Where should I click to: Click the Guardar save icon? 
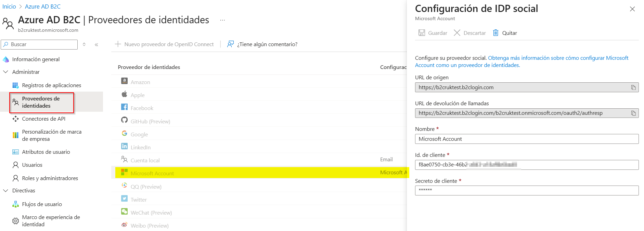pyautogui.click(x=422, y=33)
